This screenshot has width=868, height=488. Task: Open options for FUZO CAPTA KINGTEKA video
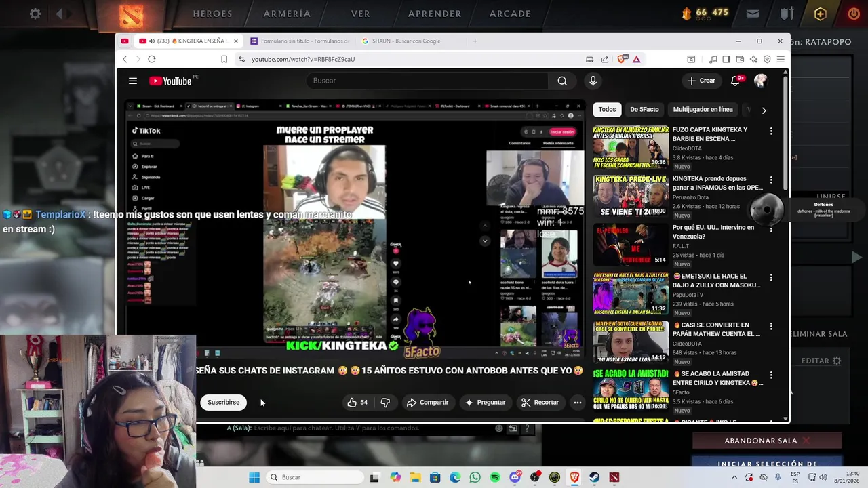[770, 131]
